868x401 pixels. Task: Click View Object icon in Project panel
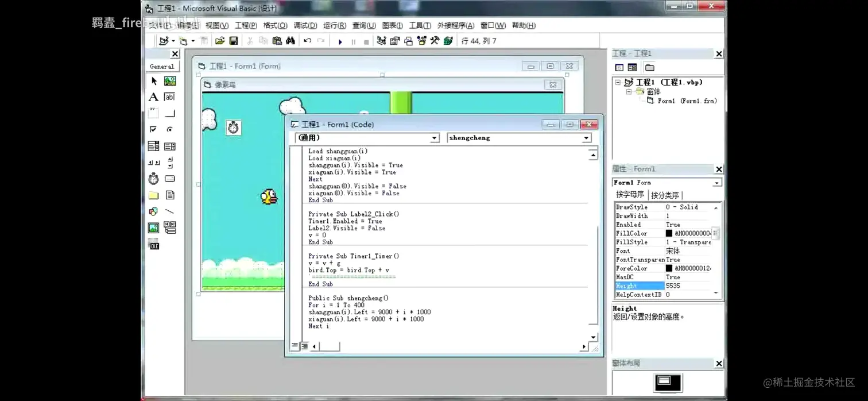[632, 67]
